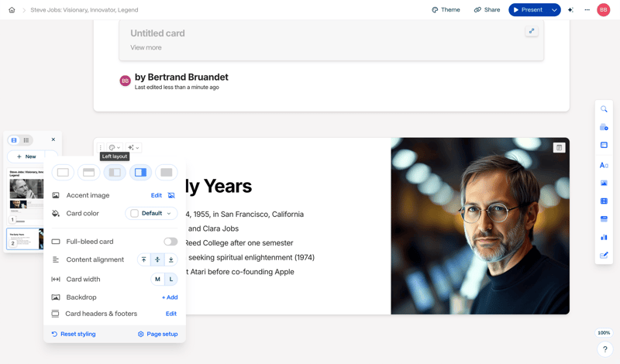Viewport: 620px width, 364px height.
Task: Enable the Full-bleed card toggle
Action: pyautogui.click(x=170, y=242)
